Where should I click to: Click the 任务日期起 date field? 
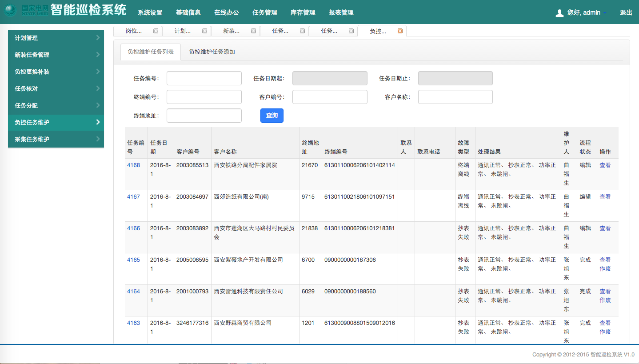coord(330,78)
